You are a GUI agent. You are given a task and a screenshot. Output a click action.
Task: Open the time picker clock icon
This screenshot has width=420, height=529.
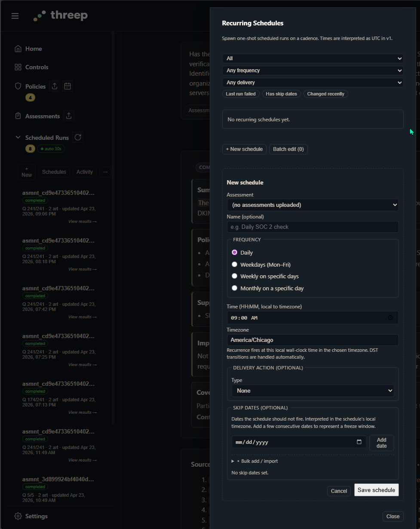click(390, 318)
